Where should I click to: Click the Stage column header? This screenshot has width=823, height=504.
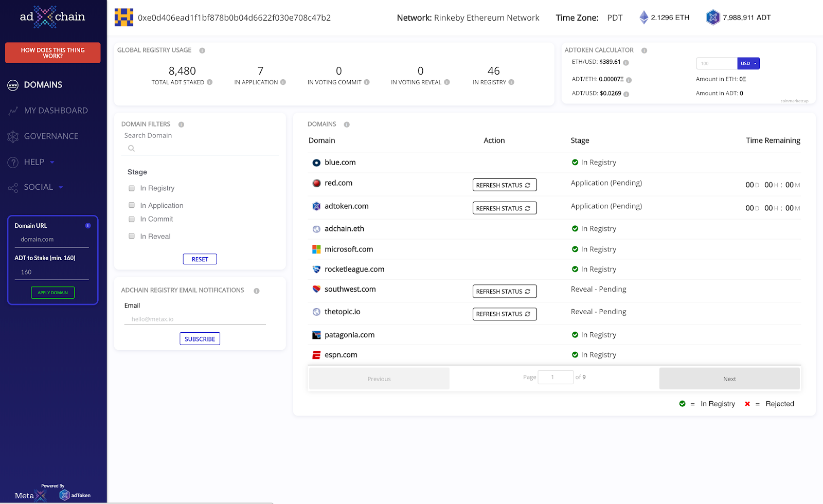tap(580, 140)
